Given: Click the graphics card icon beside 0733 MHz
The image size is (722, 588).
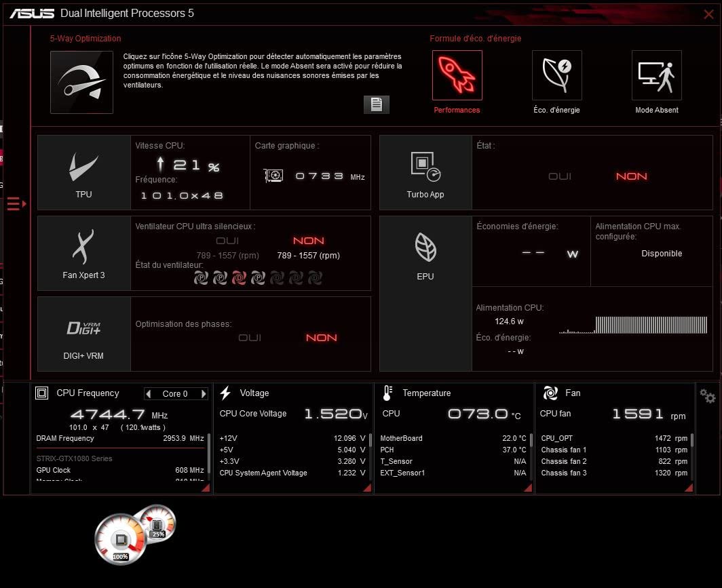Looking at the screenshot, I should click(x=273, y=175).
